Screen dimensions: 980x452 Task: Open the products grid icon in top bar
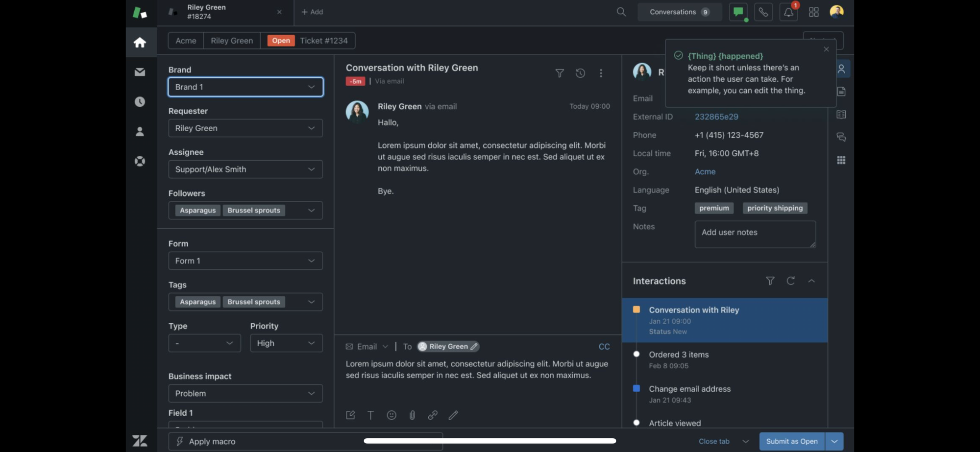point(813,12)
